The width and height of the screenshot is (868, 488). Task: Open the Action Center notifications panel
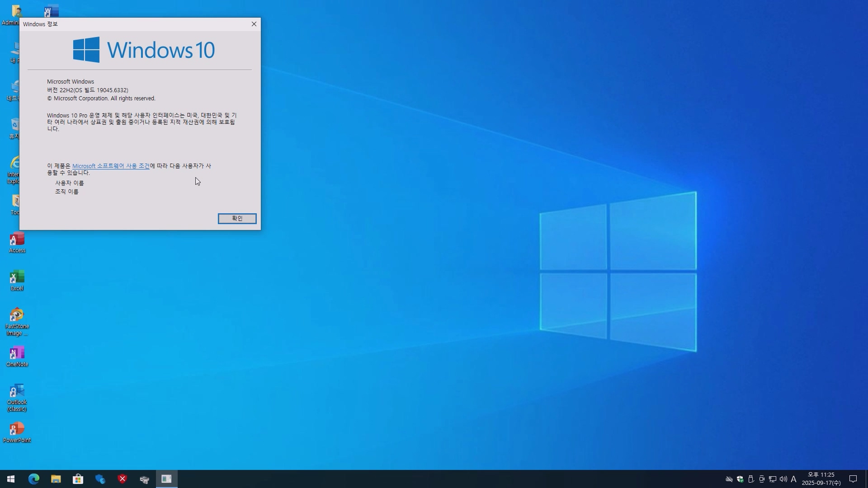click(x=853, y=479)
